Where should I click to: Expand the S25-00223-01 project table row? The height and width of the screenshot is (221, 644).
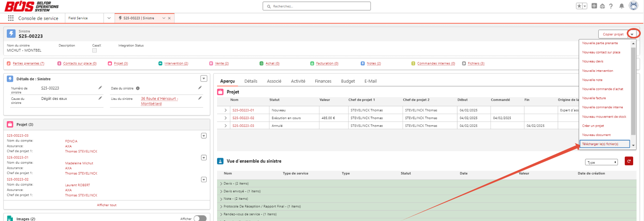[x=226, y=110]
